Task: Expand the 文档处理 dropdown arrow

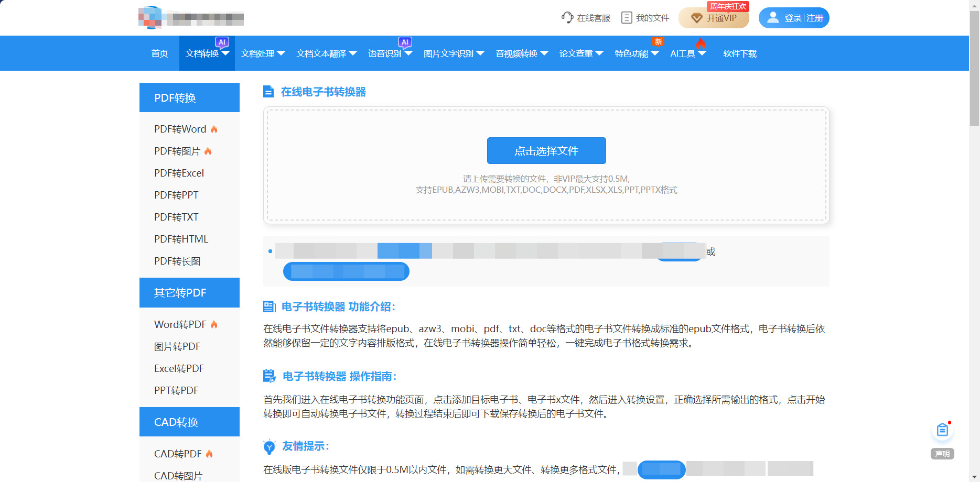Action: pyautogui.click(x=281, y=53)
